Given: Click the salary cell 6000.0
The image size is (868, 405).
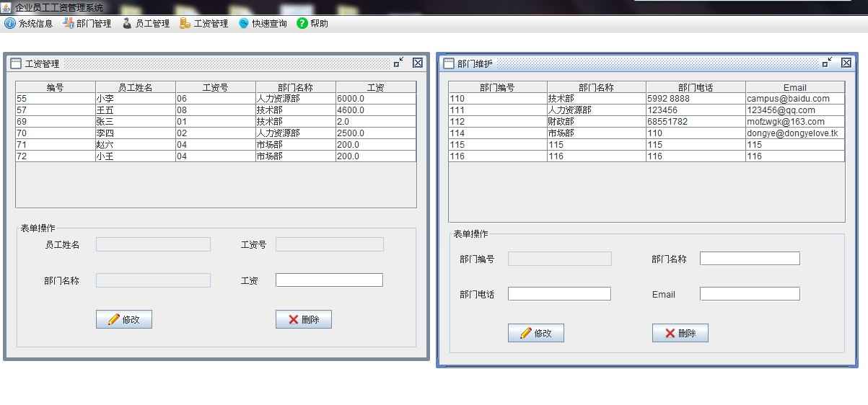Looking at the screenshot, I should tap(376, 99).
